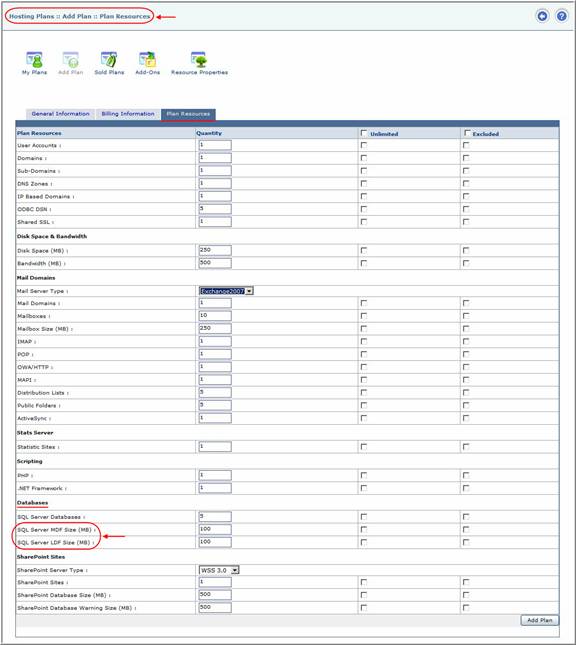Check Unlimited for SQL Server Databases
The width and height of the screenshot is (576, 645).
[364, 517]
